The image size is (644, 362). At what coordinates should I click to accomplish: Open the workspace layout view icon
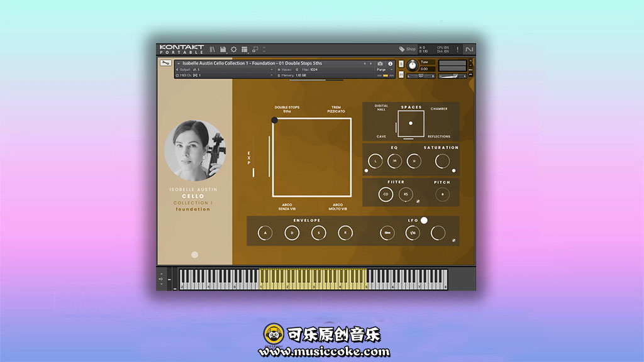pyautogui.click(x=245, y=50)
